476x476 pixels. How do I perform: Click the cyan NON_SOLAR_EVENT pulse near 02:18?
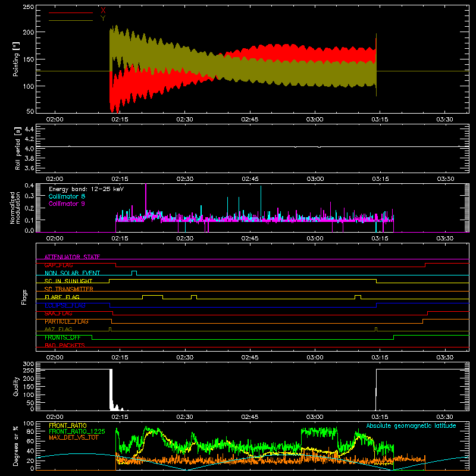pos(134,273)
